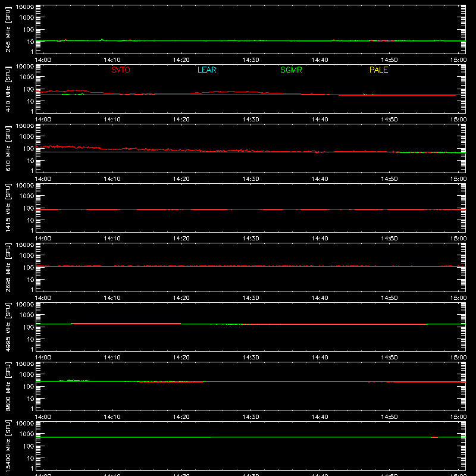
Task: Click the 1000 tick of the 15400 MHz plot
Action: click(27, 434)
